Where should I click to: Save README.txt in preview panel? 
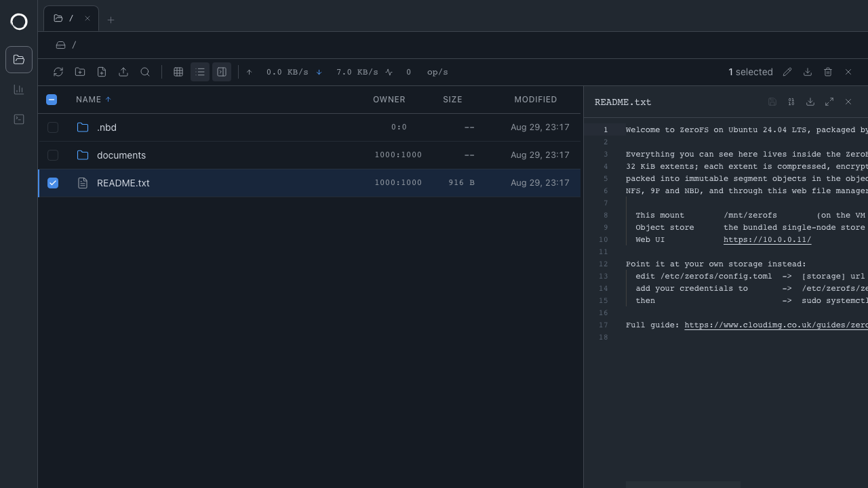click(772, 102)
